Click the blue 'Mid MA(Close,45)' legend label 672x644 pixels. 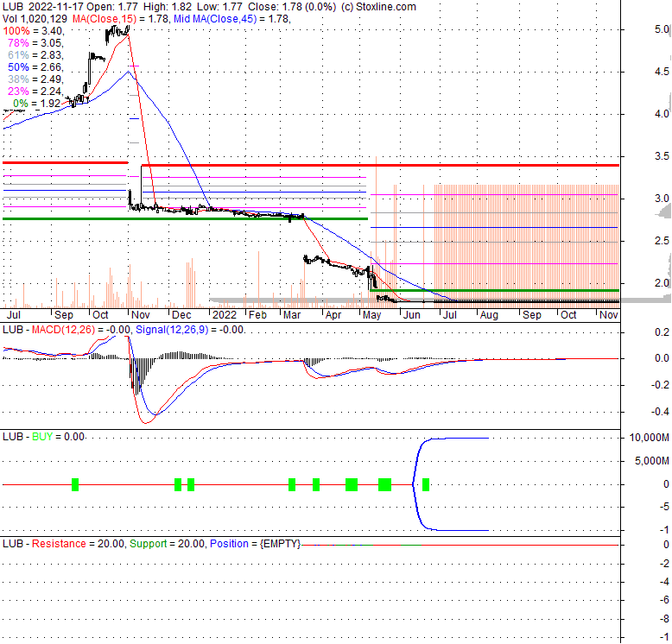[215, 19]
